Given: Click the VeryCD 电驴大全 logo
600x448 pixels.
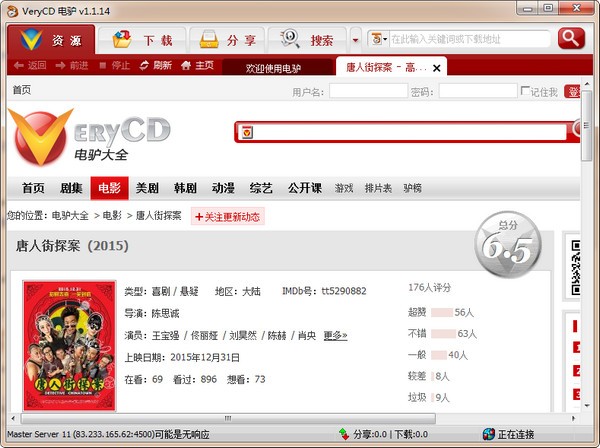Looking at the screenshot, I should 89,137.
